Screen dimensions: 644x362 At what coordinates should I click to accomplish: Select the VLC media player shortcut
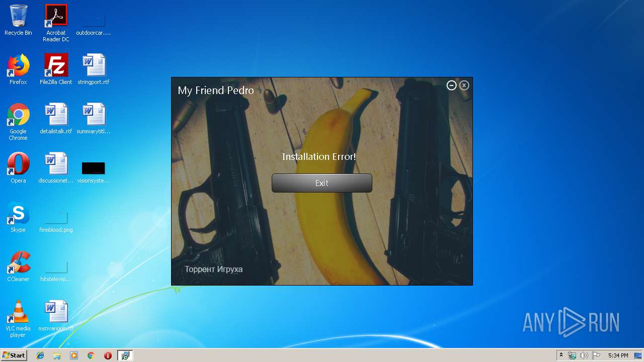pyautogui.click(x=18, y=319)
